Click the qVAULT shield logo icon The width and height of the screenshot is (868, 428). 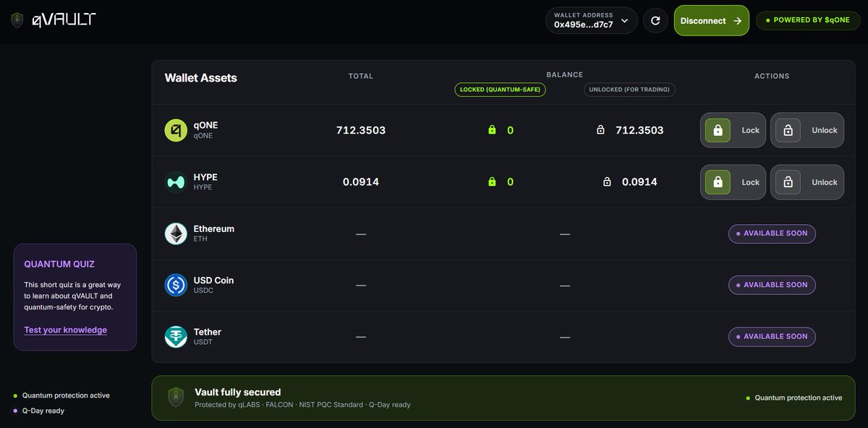17,20
